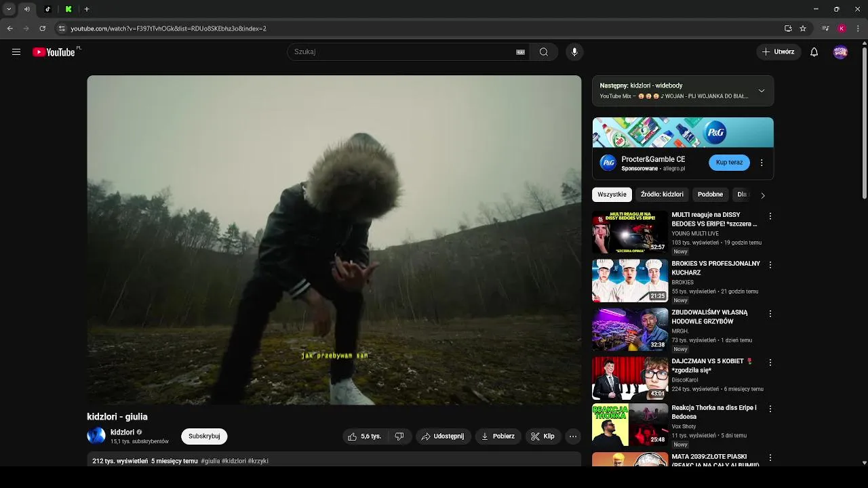View site information icon in address bar

tap(62, 28)
